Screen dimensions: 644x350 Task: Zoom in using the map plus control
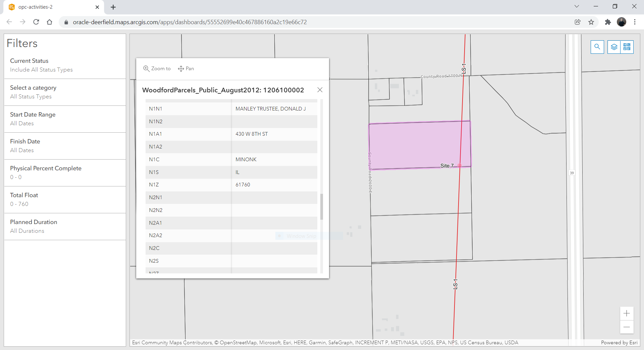[x=627, y=313]
